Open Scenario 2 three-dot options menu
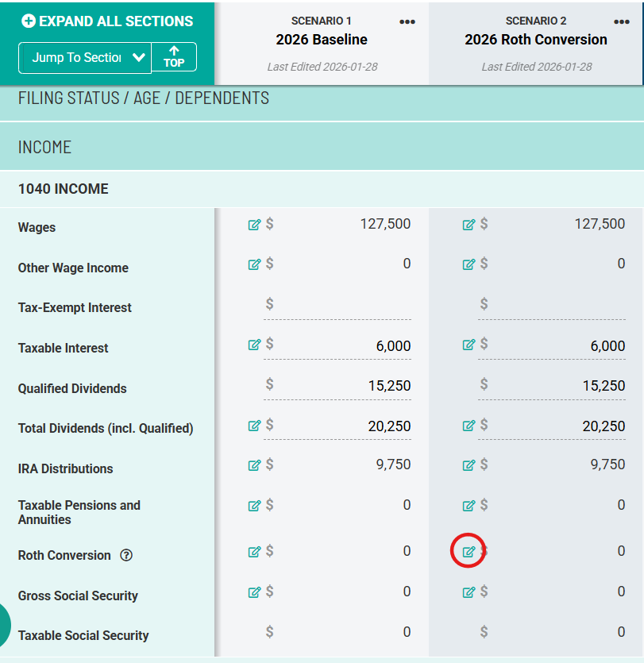The width and height of the screenshot is (644, 663). point(622,22)
